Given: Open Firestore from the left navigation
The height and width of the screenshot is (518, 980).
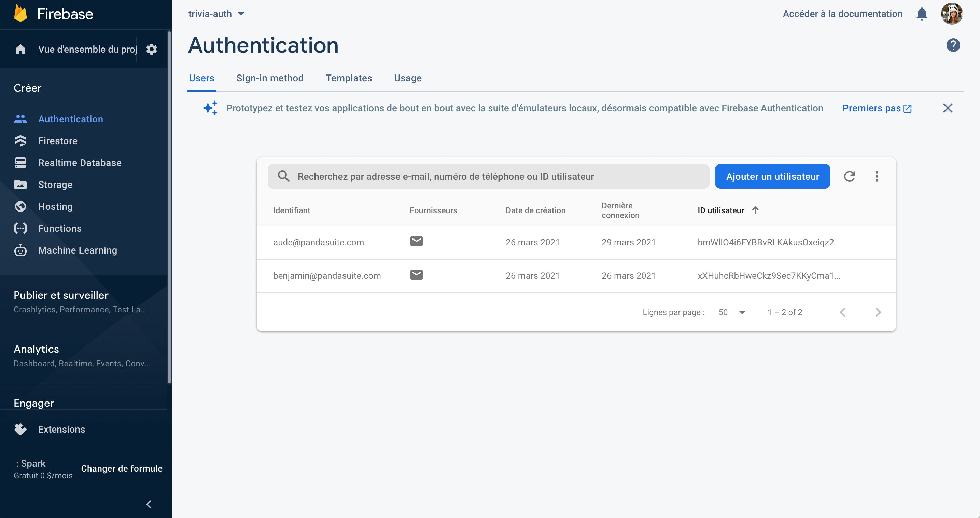Looking at the screenshot, I should 58,141.
